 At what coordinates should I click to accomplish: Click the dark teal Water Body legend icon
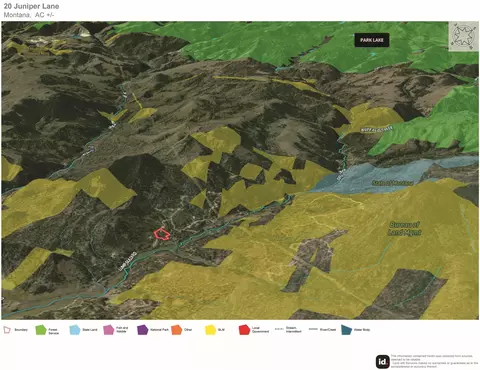click(346, 330)
